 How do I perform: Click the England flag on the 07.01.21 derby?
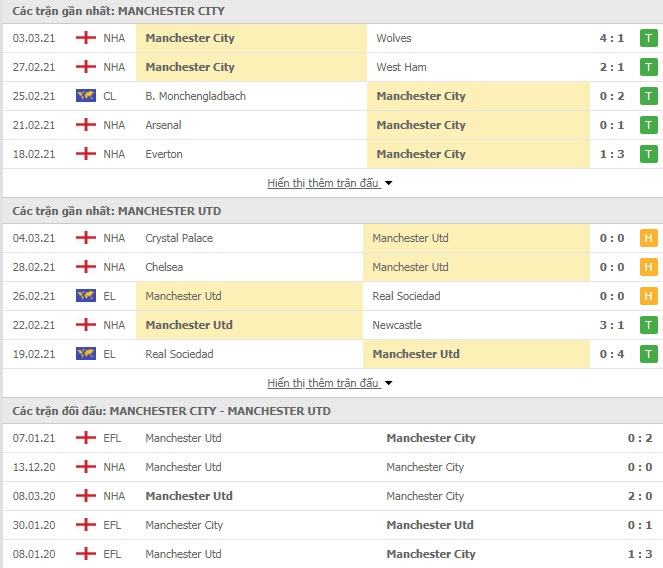[86, 438]
